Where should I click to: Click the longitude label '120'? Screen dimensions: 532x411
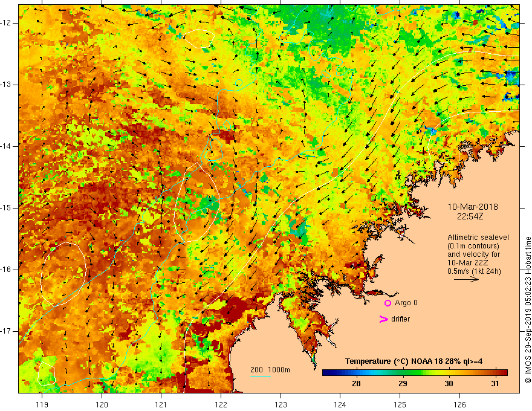click(x=102, y=404)
